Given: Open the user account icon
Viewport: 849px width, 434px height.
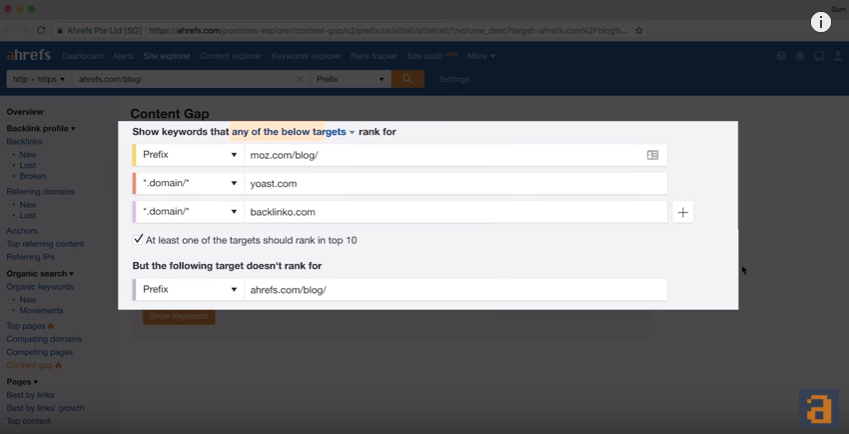Looking at the screenshot, I should 838,56.
